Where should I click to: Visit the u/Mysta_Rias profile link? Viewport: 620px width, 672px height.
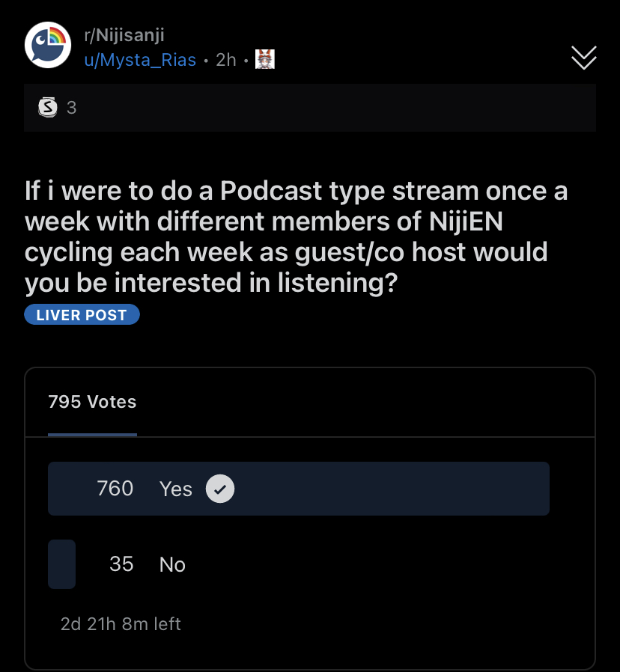pos(140,60)
